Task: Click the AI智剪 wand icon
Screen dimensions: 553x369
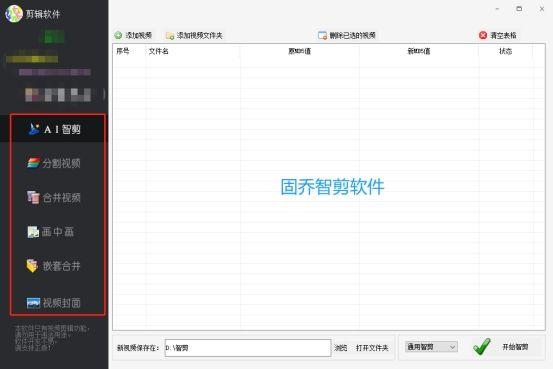Action: pyautogui.click(x=34, y=129)
